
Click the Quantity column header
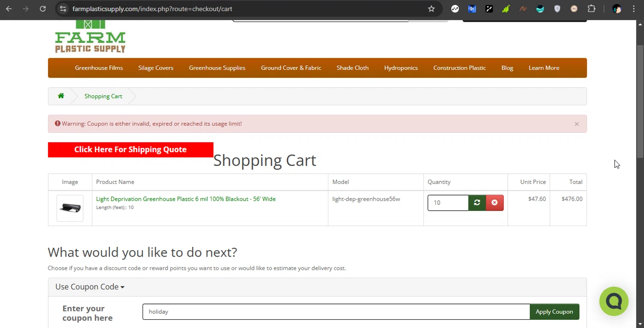tap(439, 182)
